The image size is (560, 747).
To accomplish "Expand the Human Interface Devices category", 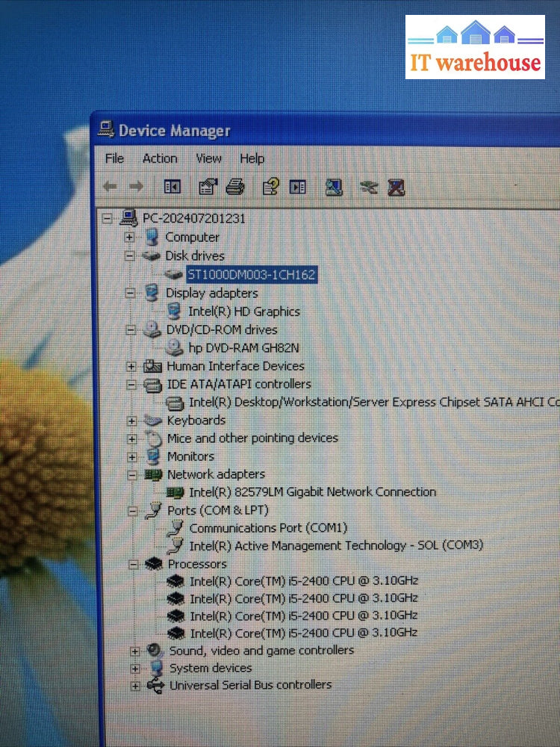I will coord(131,366).
